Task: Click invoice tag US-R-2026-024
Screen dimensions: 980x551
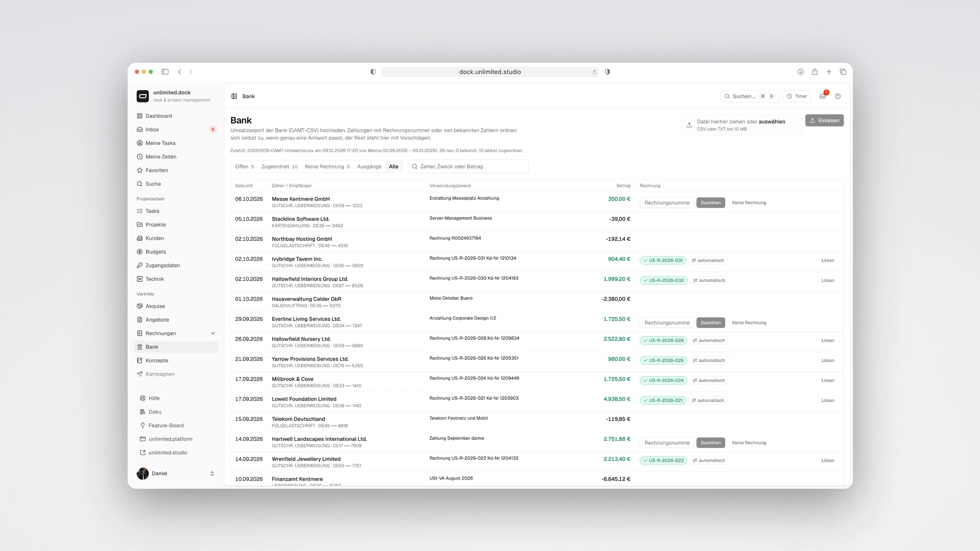Action: point(664,381)
